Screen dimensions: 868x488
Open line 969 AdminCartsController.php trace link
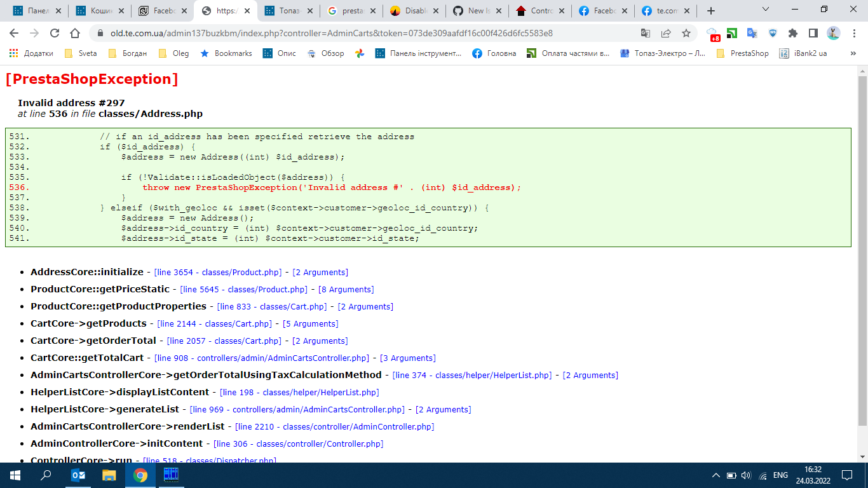tap(297, 409)
